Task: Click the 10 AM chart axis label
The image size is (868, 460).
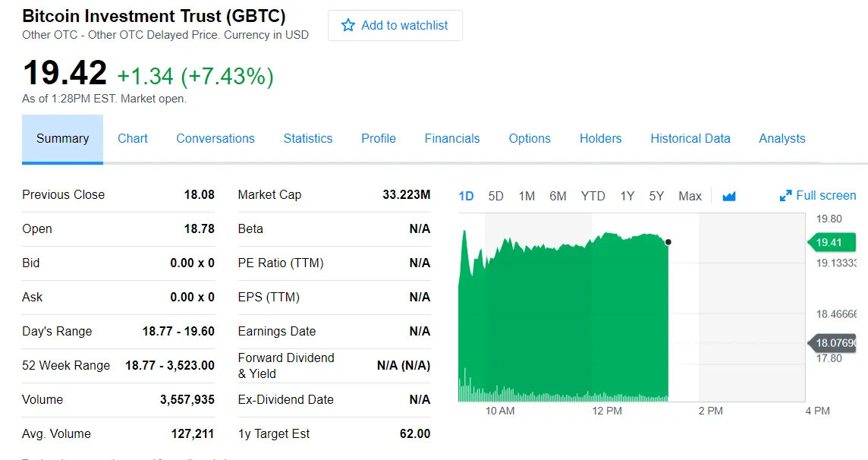Action: [500, 411]
